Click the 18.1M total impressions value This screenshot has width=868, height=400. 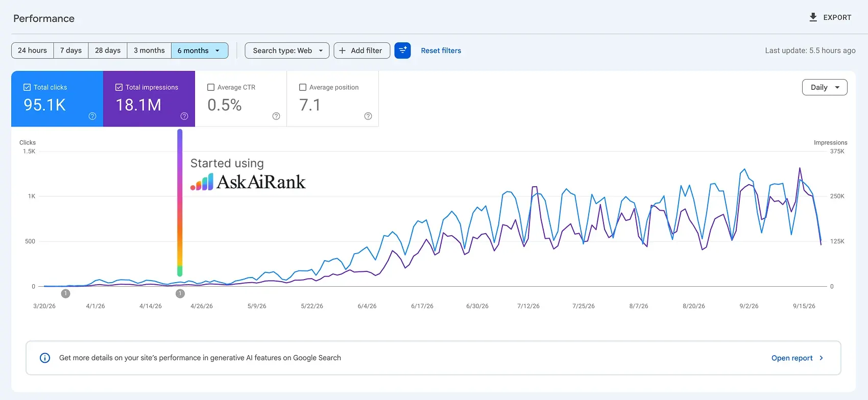tap(138, 105)
